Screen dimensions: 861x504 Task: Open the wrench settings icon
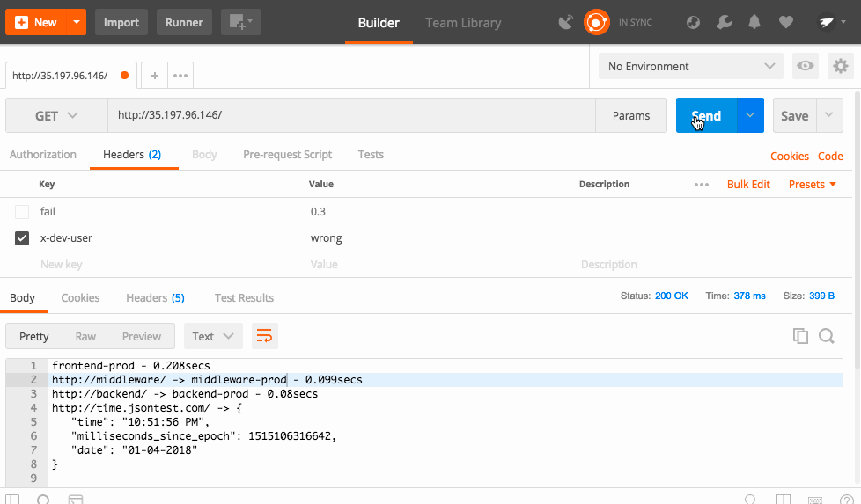coord(725,23)
